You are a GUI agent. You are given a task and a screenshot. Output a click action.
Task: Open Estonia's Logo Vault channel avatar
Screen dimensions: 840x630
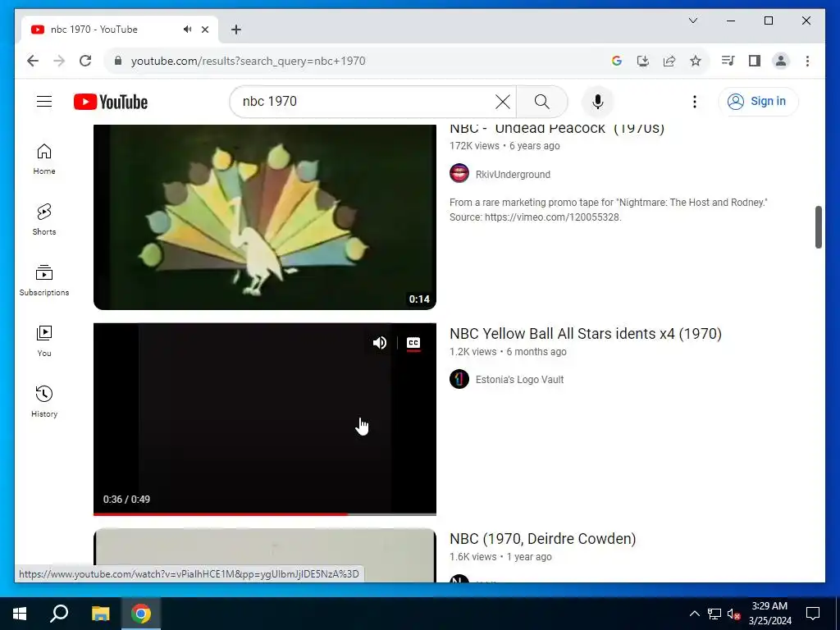(459, 379)
